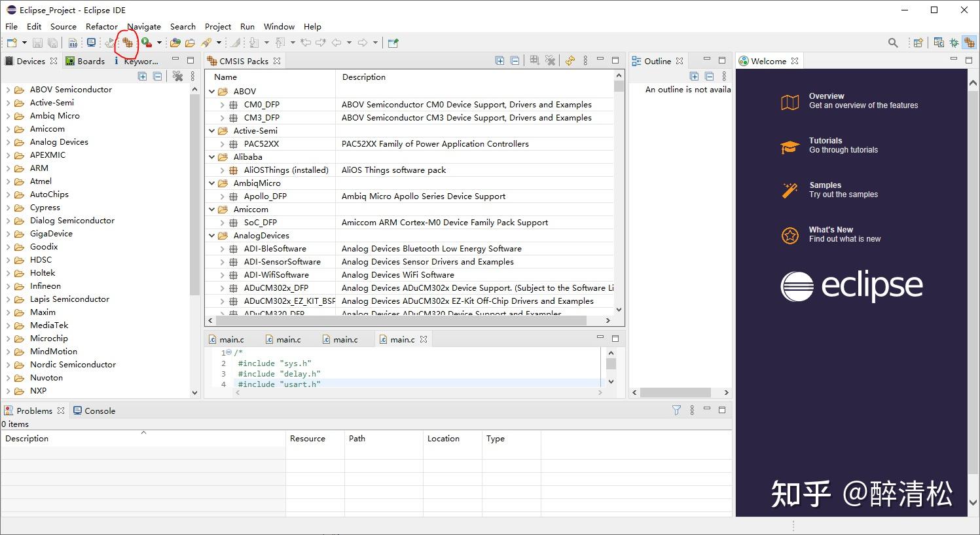Select the Search toolbar icon
Image resolution: width=980 pixels, height=535 pixels.
[x=892, y=42]
